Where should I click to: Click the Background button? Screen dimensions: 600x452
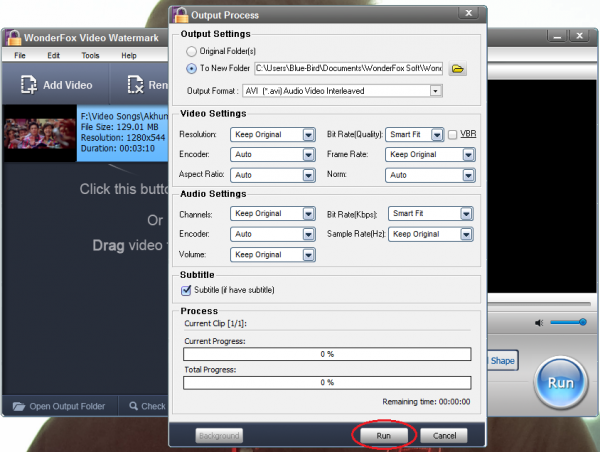click(219, 436)
